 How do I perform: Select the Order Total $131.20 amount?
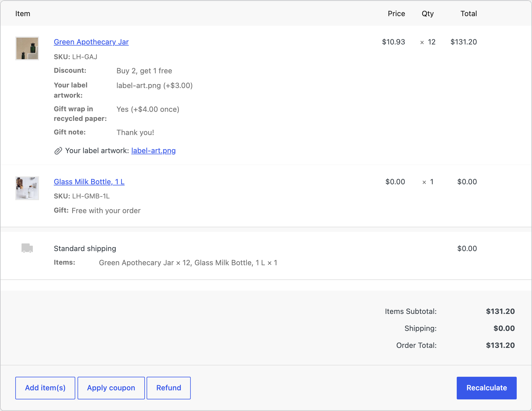[x=500, y=345]
